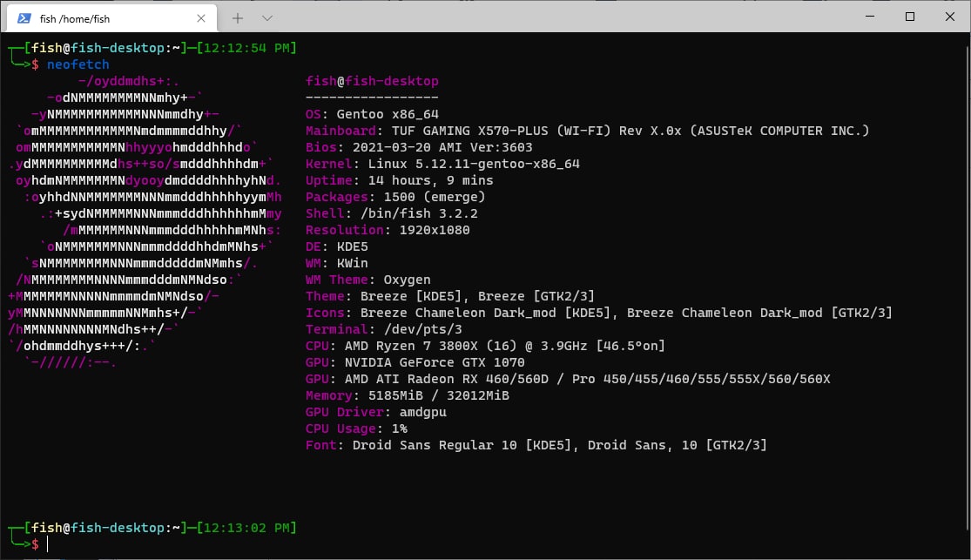Image resolution: width=971 pixels, height=560 pixels.
Task: Click the WM Theme Oxygen line
Action: (x=367, y=280)
